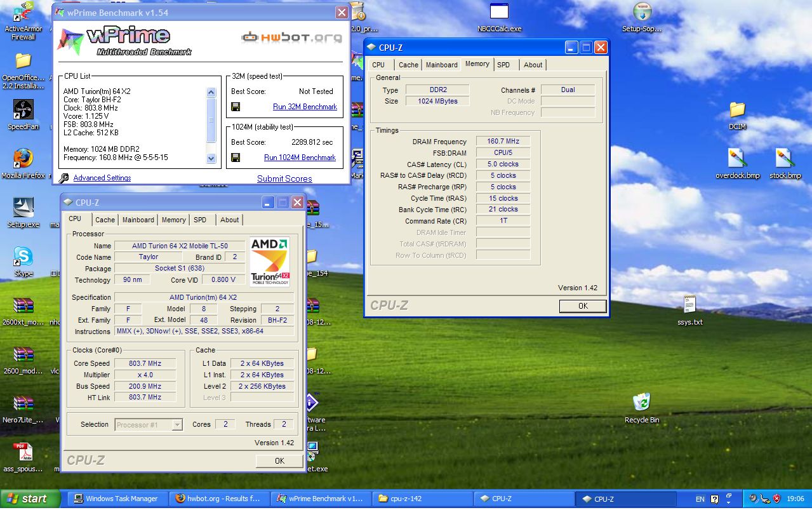
Task: Select the NBCCCalc.exe desktop icon
Action: click(500, 11)
